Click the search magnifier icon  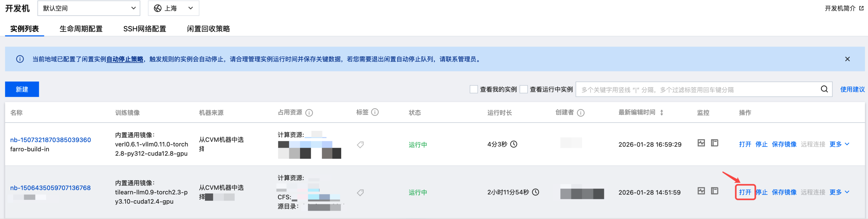point(824,89)
